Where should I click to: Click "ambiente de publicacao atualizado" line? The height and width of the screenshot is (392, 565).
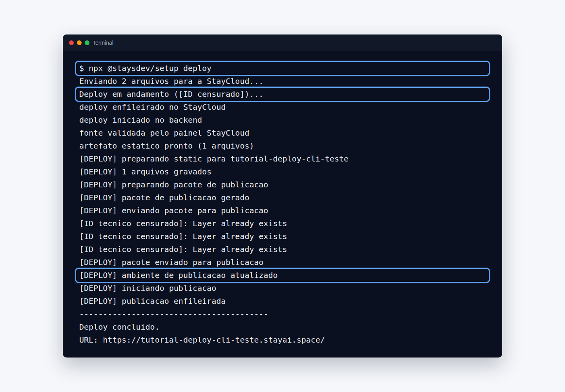click(282, 275)
